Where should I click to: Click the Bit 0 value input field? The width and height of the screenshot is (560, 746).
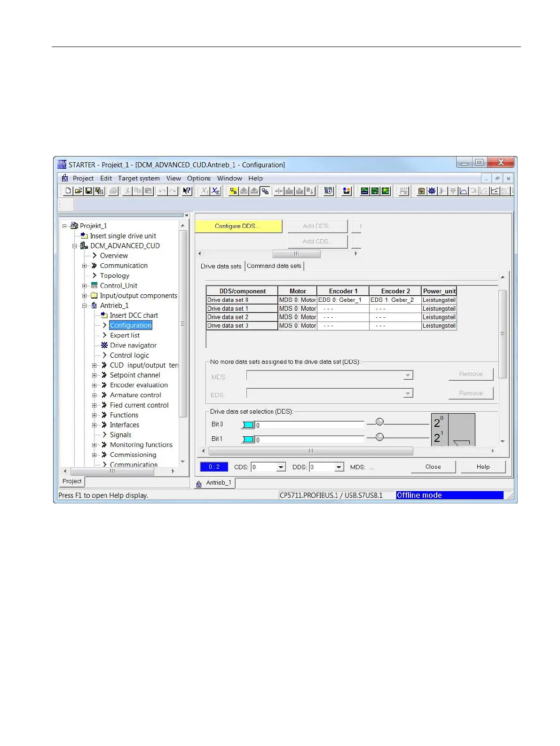(x=309, y=425)
